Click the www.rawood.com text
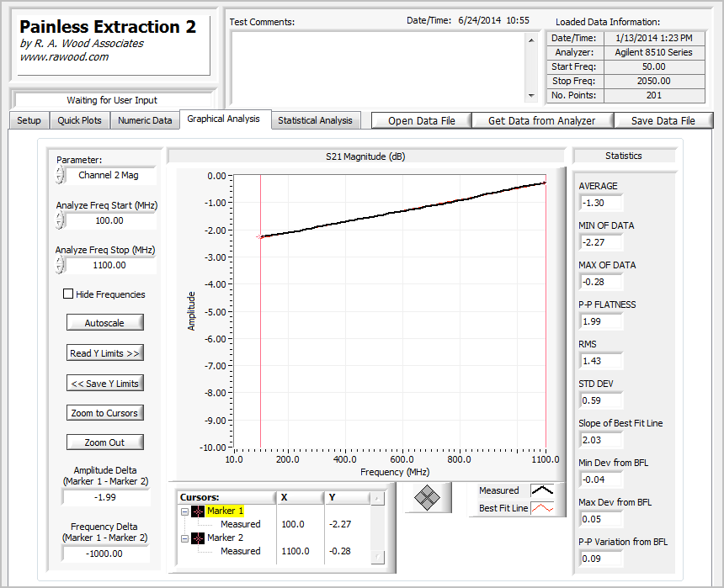The image size is (724, 588). tap(64, 57)
